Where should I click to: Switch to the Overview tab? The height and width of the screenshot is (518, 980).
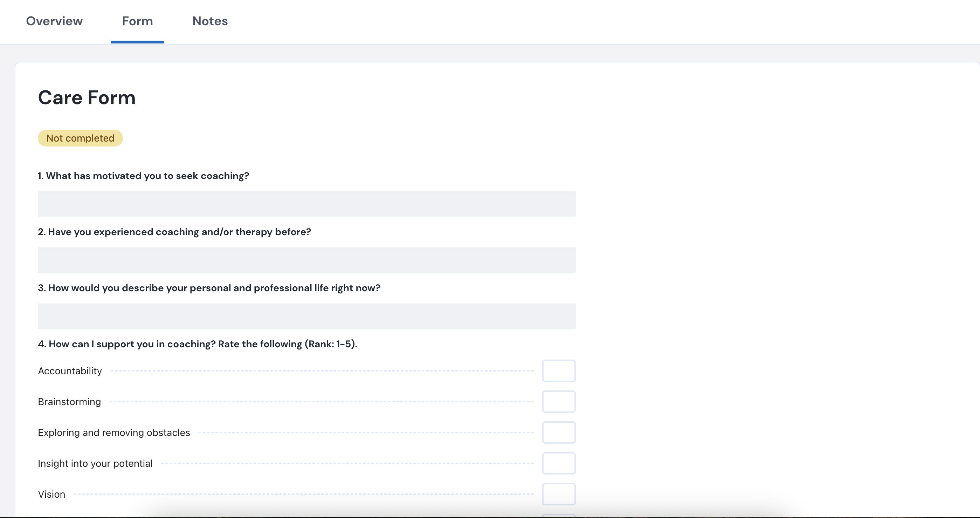coord(54,21)
